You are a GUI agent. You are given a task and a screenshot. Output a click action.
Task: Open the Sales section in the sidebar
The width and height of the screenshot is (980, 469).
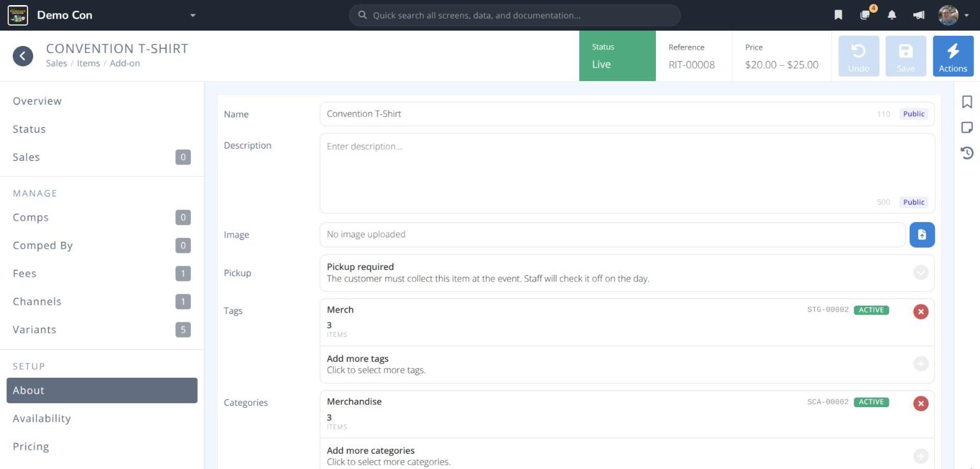102,157
